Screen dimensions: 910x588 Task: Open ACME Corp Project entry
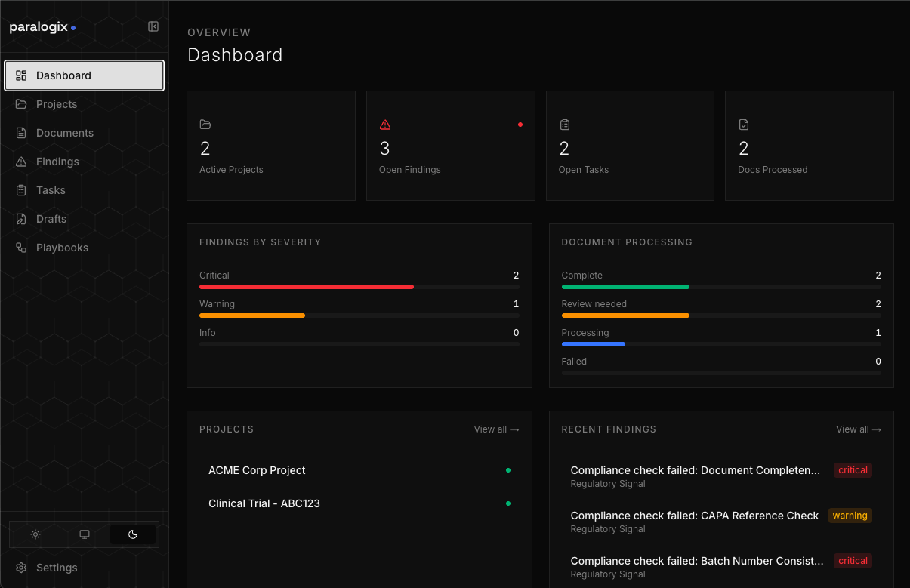pyautogui.click(x=359, y=470)
